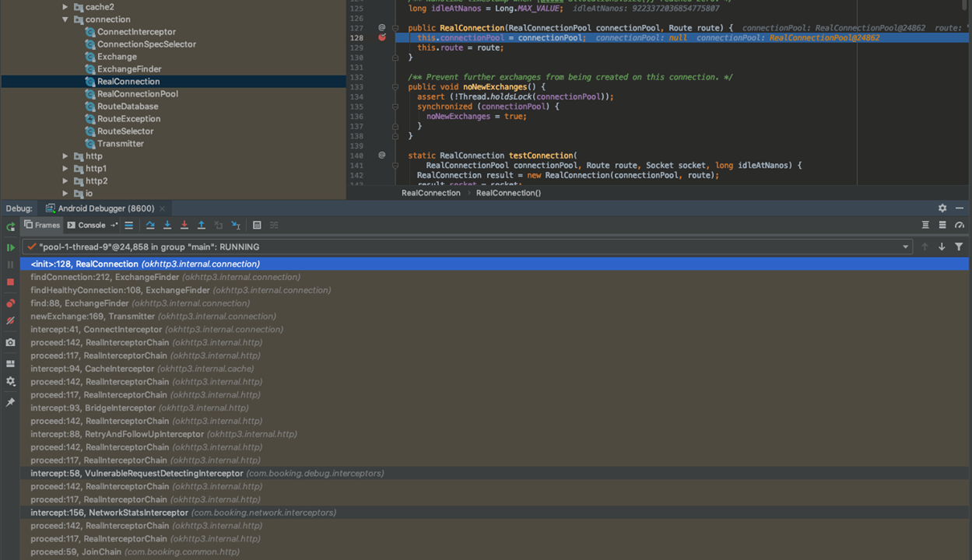
Task: Click the Threads view icon
Action: (925, 226)
